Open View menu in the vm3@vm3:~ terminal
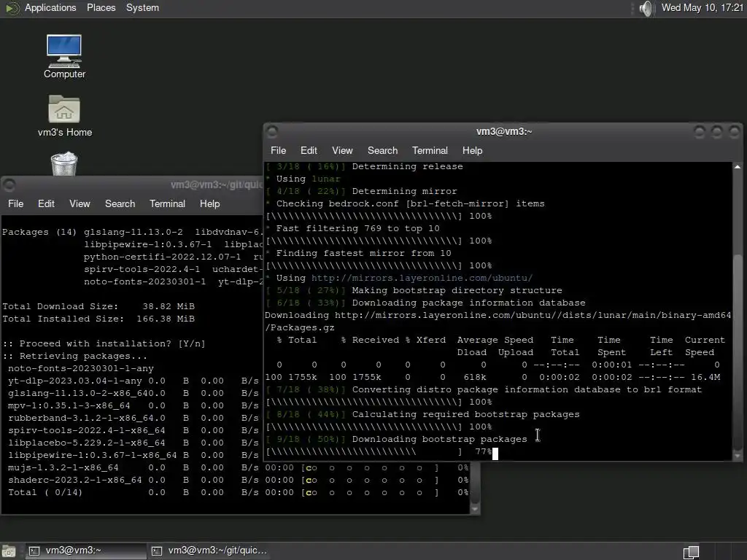Screen dimensions: 747x560 point(342,150)
